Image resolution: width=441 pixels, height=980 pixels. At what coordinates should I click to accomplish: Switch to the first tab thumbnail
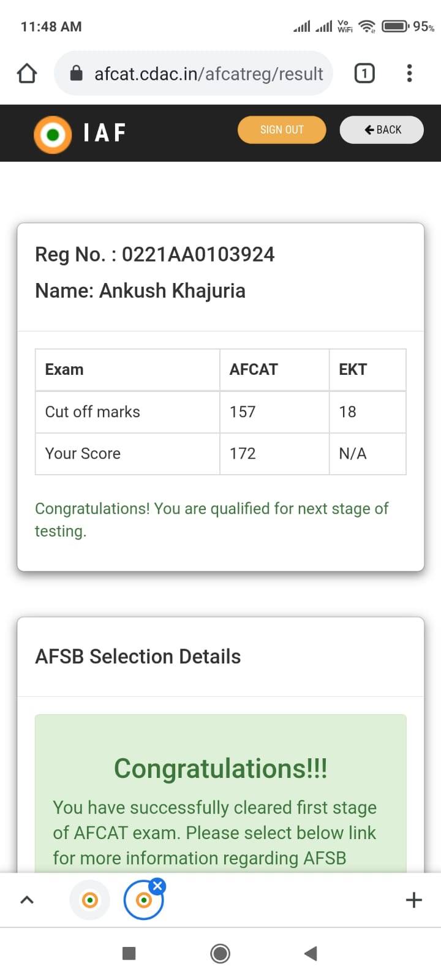point(90,900)
